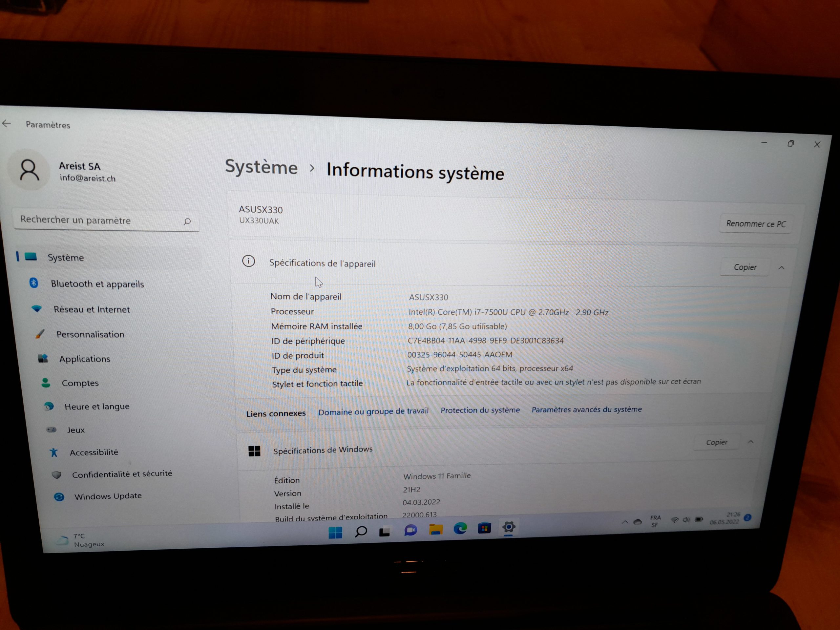Open Accessibilité settings
Image resolution: width=840 pixels, height=630 pixels.
tap(94, 452)
